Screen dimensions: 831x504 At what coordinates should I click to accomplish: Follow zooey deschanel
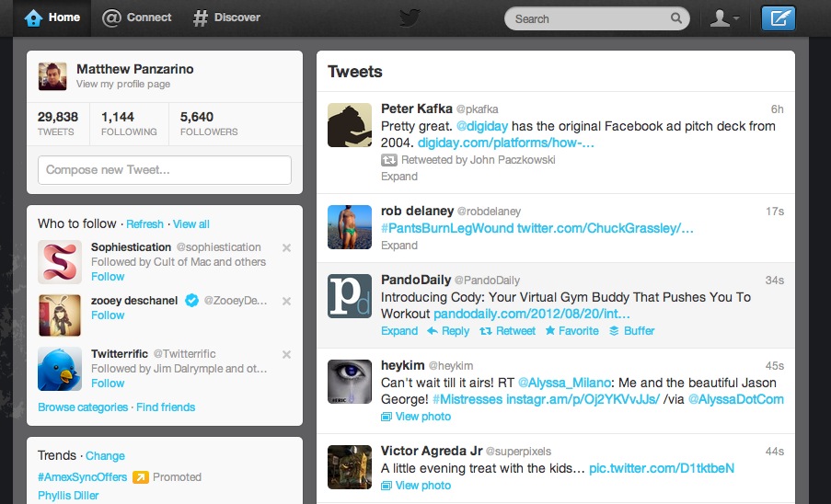click(x=108, y=315)
